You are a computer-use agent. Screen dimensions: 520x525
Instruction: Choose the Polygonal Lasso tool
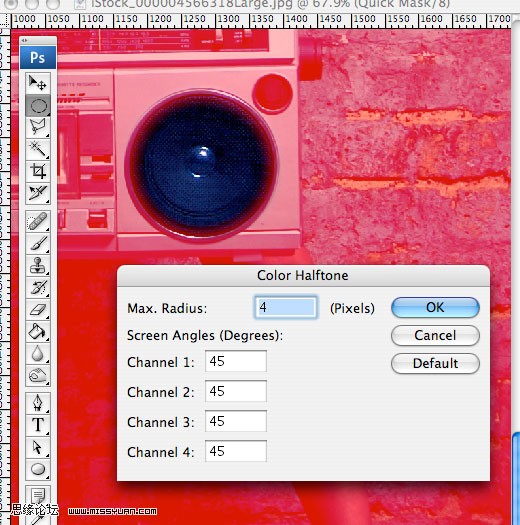click(x=38, y=127)
